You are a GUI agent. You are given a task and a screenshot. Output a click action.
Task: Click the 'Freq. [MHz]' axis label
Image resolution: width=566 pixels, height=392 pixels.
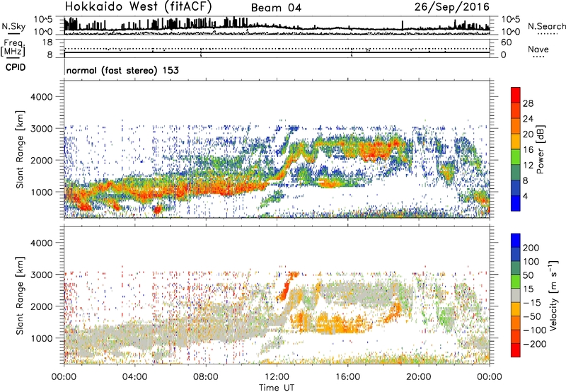pyautogui.click(x=13, y=47)
